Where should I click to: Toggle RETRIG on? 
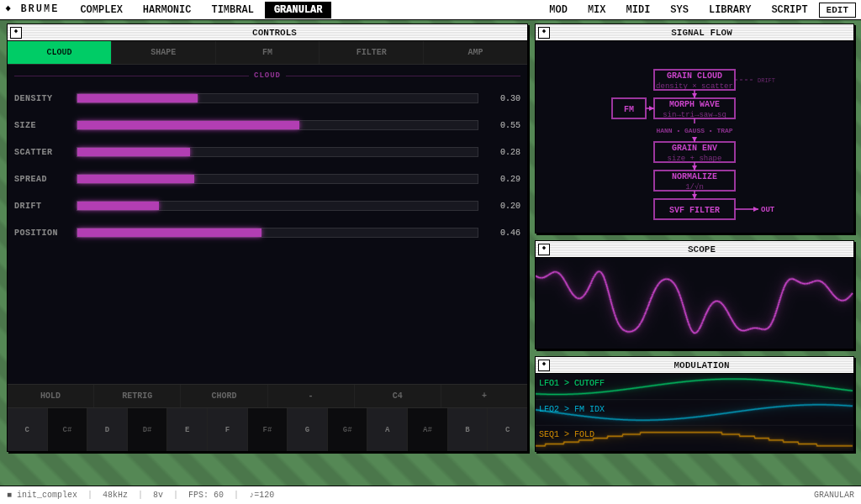click(x=136, y=395)
